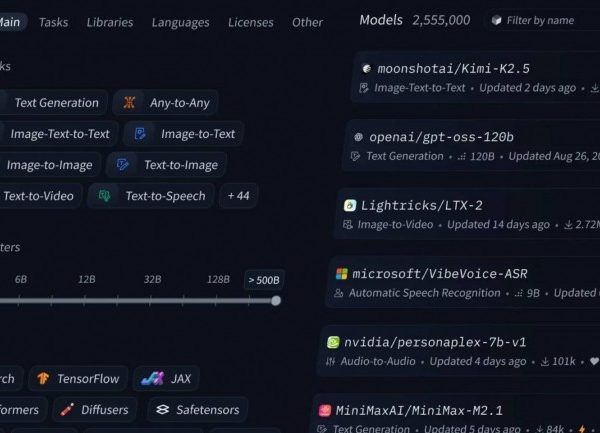Open MiniMaxAI/MiniMax-M2.1 model page
Viewport: 600px width, 433px height.
click(x=419, y=411)
